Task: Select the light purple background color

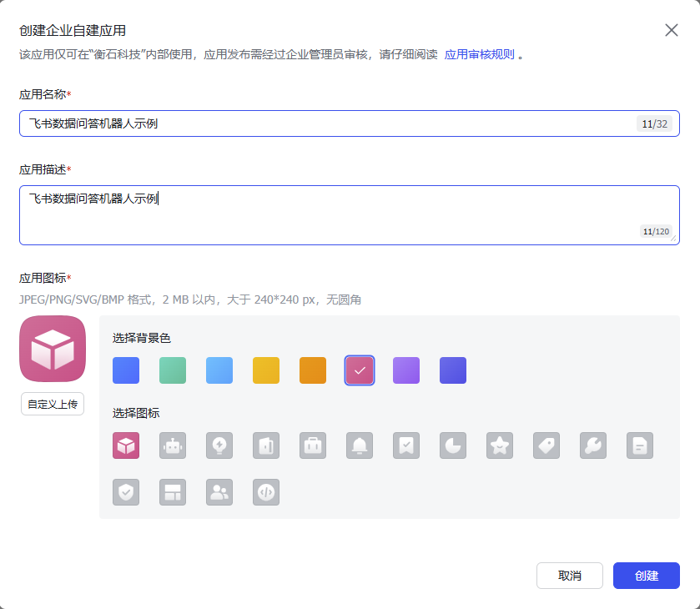Action: pos(406,370)
